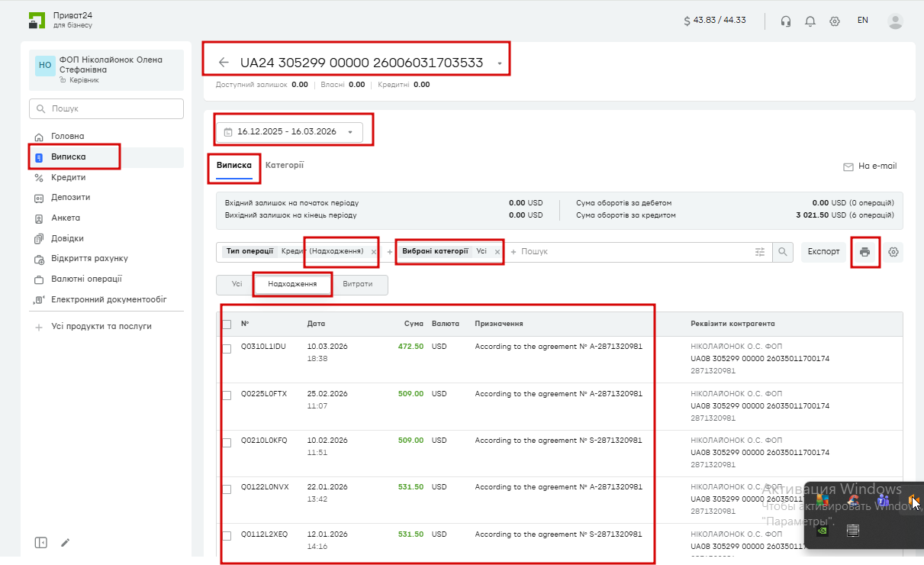Click the Призначення column header

click(499, 324)
